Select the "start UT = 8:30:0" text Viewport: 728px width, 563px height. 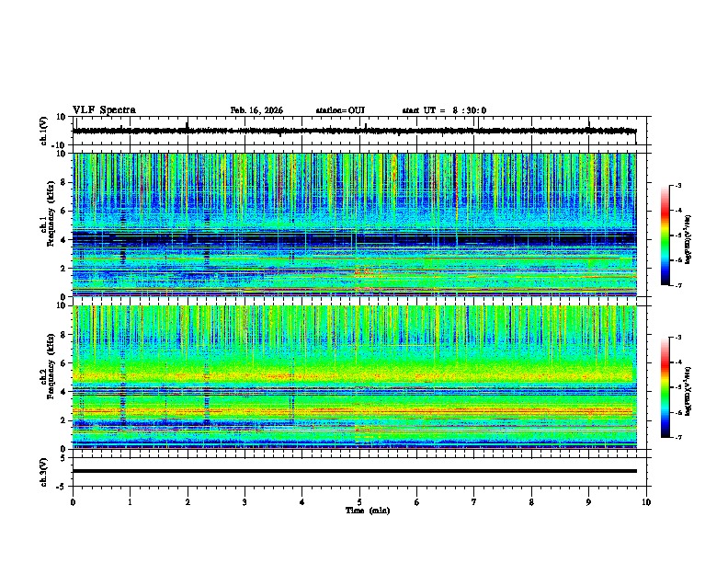click(x=444, y=110)
